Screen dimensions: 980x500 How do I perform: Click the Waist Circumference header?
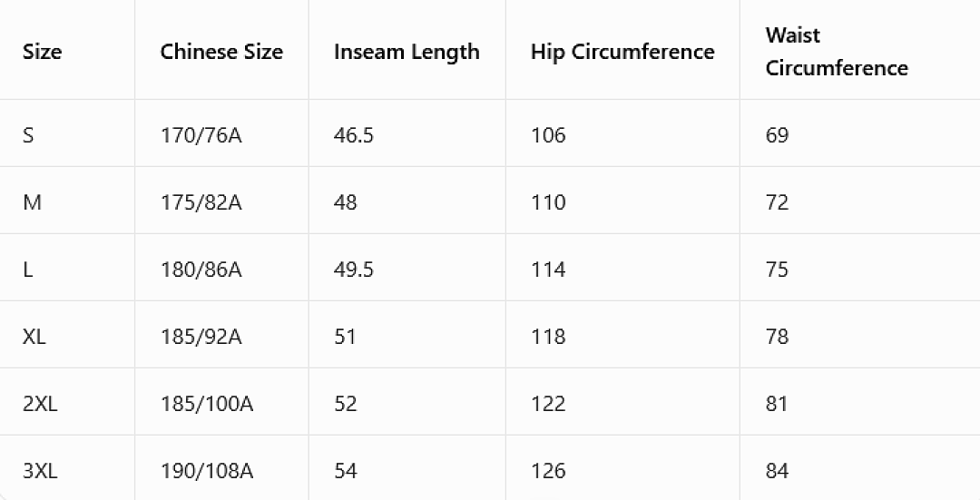837,51
